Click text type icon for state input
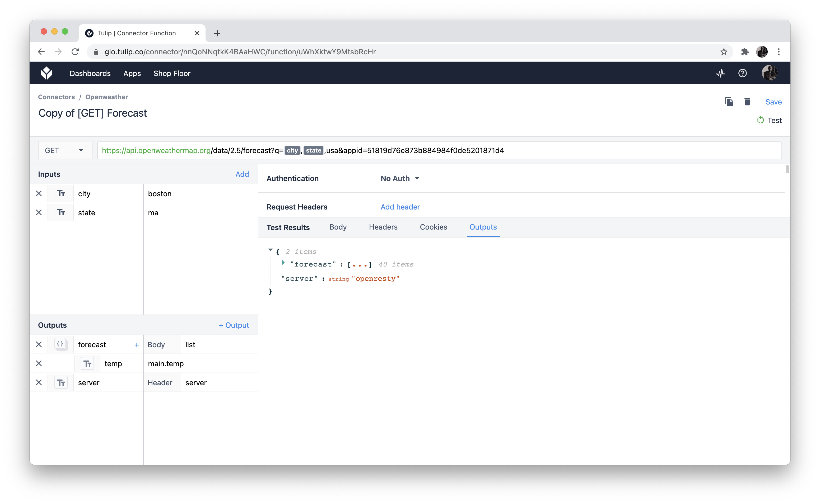Viewport: 820px width, 504px height. (x=61, y=213)
